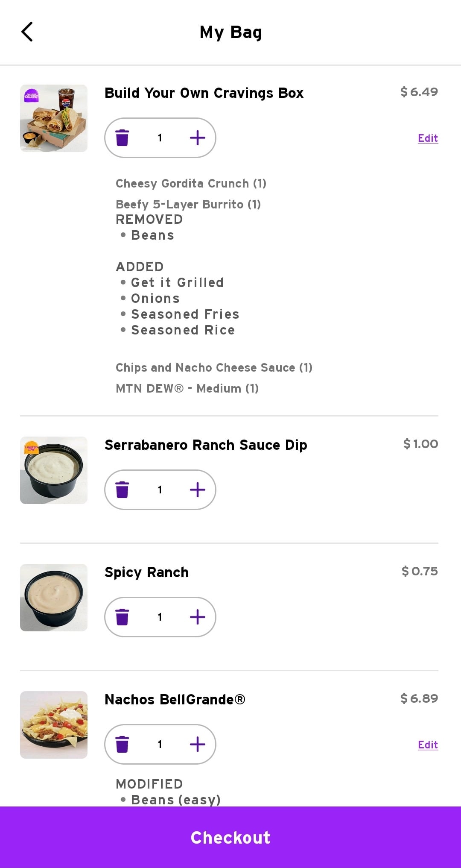This screenshot has height=868, width=461.
Task: Increase Spicy Ranch quantity
Action: [x=197, y=617]
